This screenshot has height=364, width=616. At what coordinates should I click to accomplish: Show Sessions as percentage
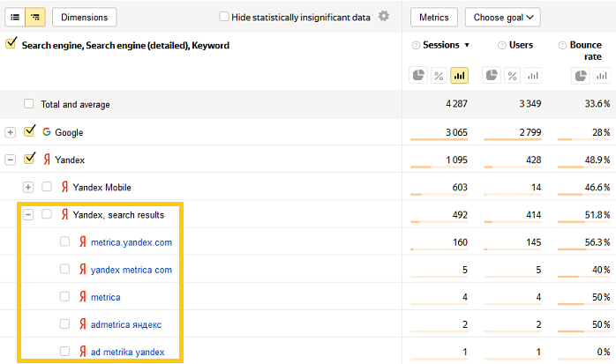point(439,76)
